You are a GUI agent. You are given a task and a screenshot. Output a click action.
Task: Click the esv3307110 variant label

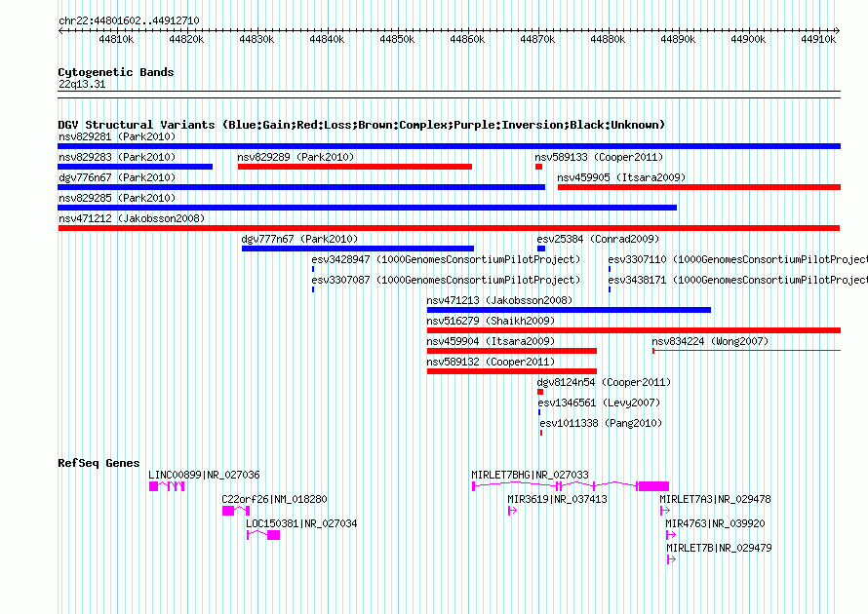pos(738,259)
